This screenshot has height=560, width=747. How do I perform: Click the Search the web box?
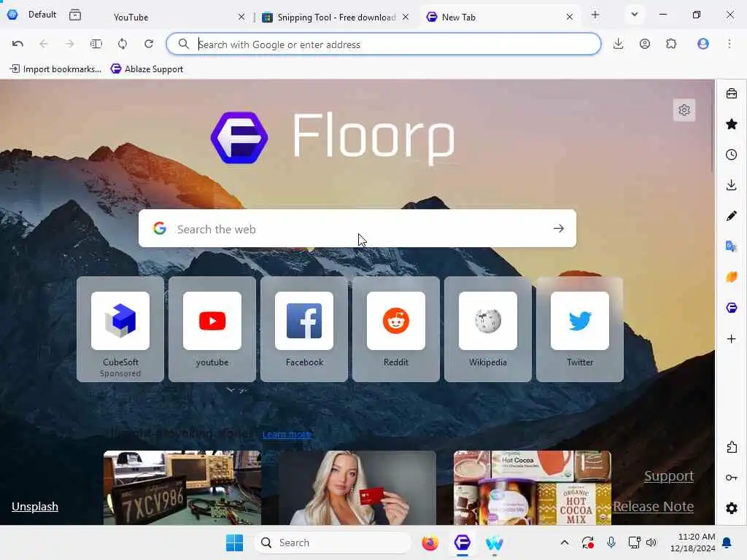pos(357,228)
